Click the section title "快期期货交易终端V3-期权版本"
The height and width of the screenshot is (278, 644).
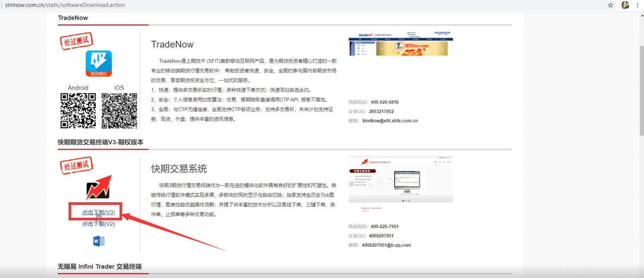tap(101, 142)
